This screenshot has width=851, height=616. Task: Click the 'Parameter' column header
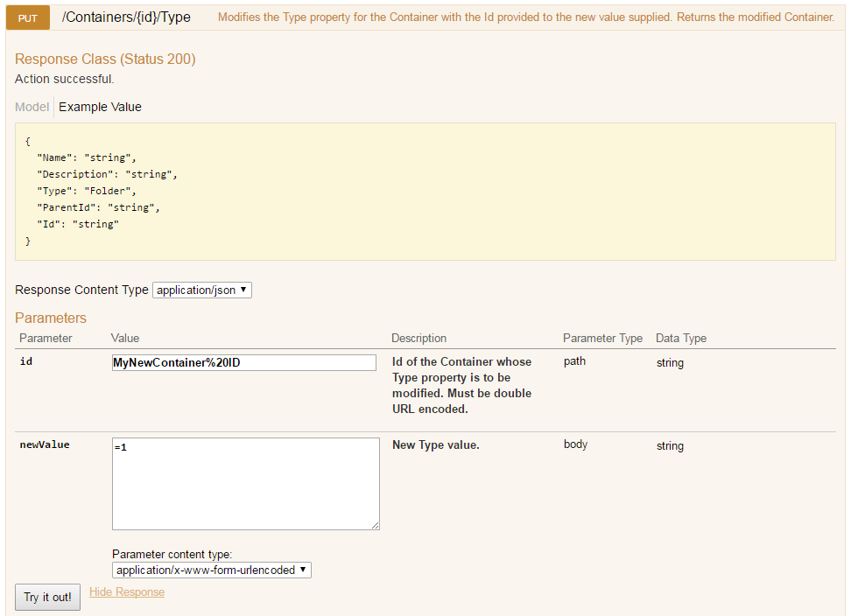point(46,339)
